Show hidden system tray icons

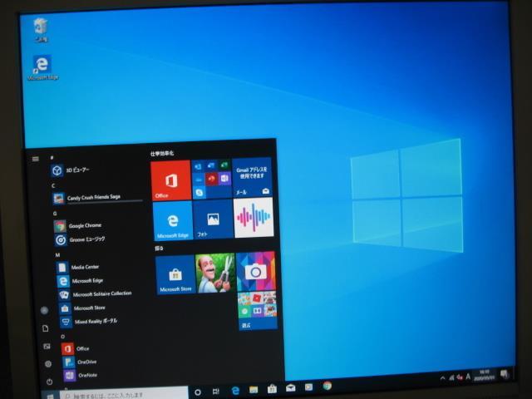[x=443, y=378]
